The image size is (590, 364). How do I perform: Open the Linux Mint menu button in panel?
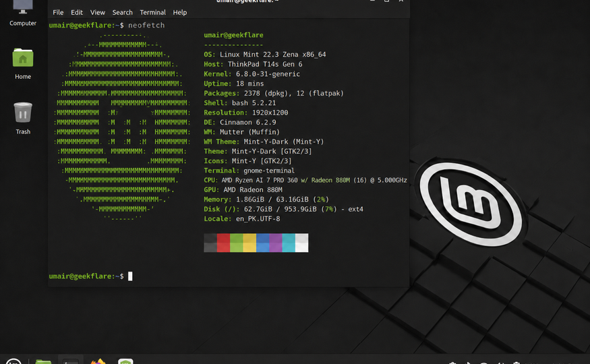point(13,361)
